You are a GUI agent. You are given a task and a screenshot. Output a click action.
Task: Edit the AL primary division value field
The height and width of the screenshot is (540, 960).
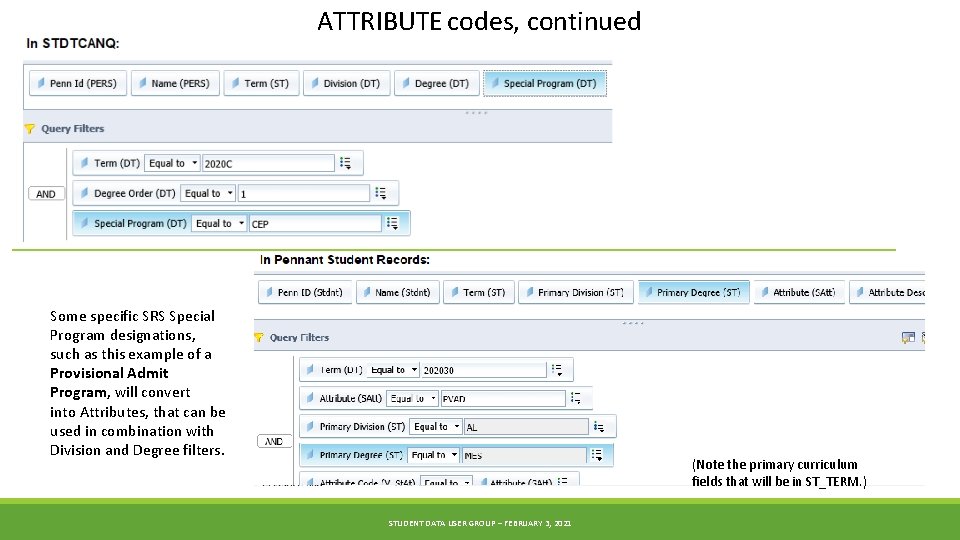click(527, 427)
